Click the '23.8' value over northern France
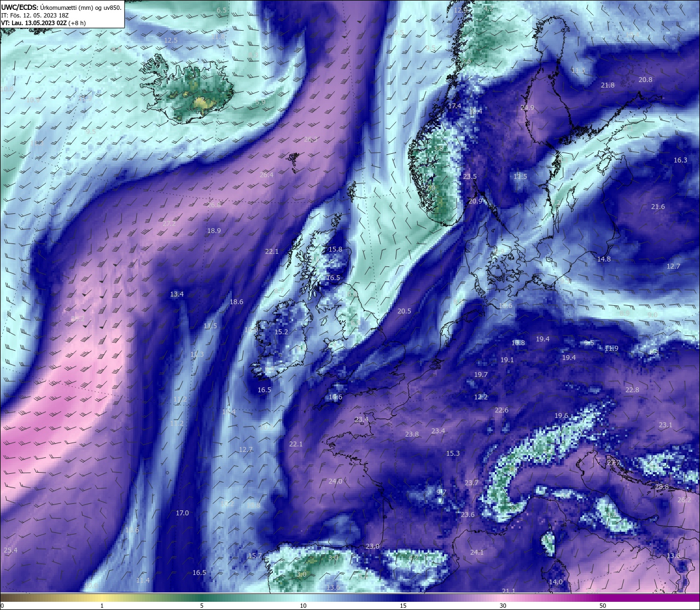Screen dimensions: 700x610 [412, 434]
